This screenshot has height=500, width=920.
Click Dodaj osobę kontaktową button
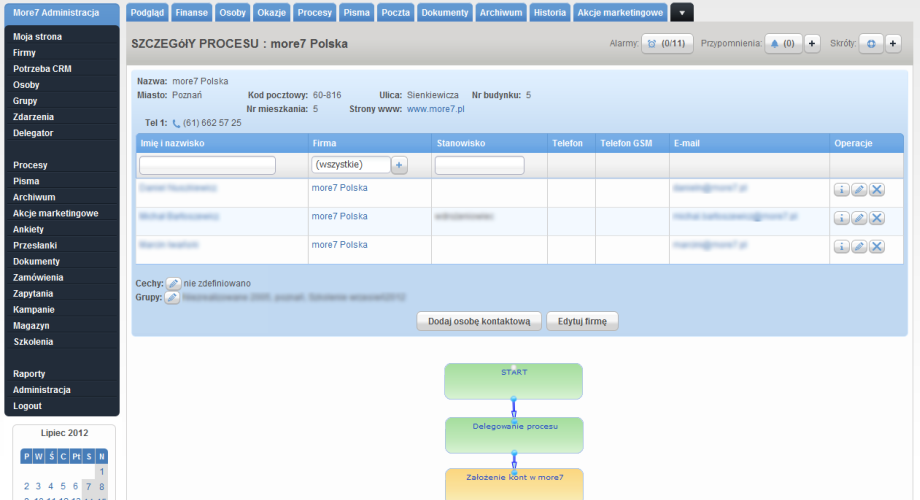point(479,322)
